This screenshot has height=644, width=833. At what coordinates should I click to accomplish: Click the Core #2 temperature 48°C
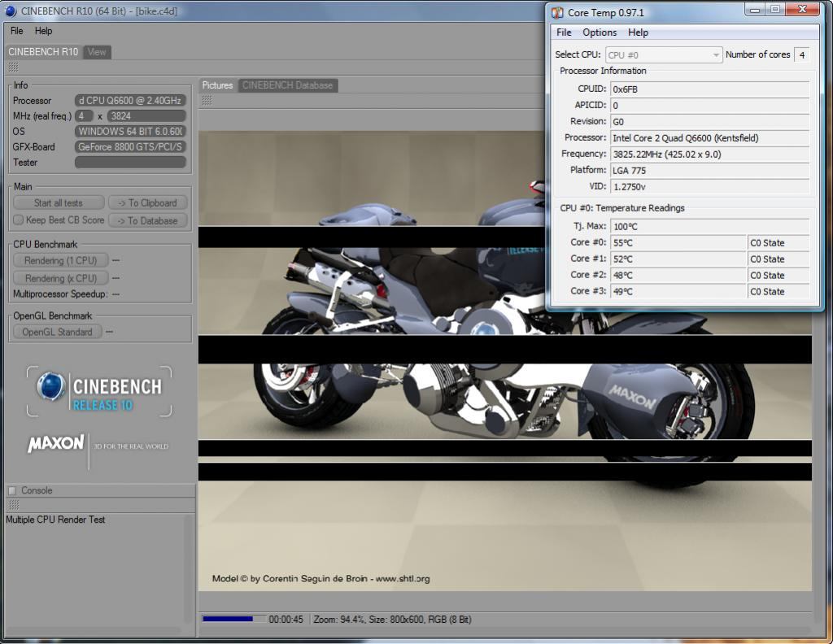(678, 275)
